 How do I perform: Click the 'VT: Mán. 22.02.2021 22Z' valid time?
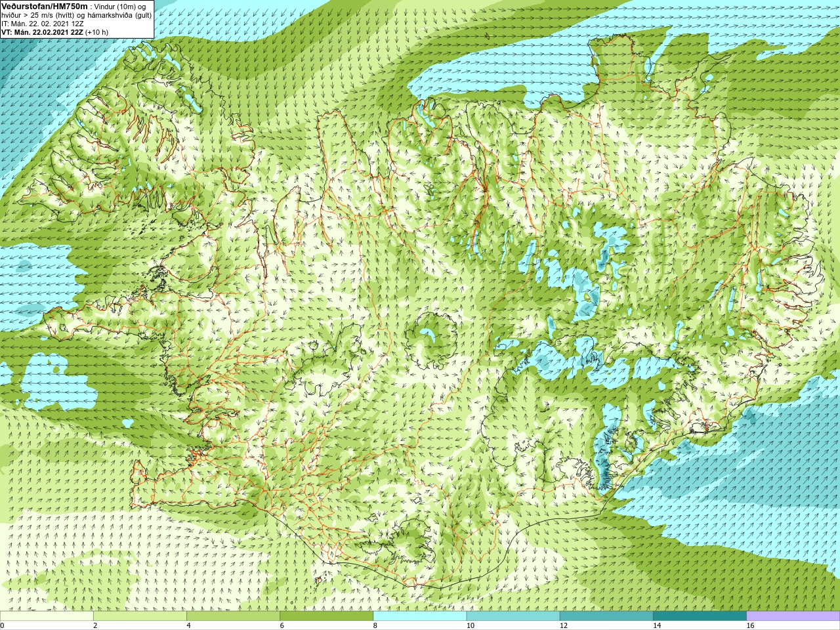click(x=42, y=32)
